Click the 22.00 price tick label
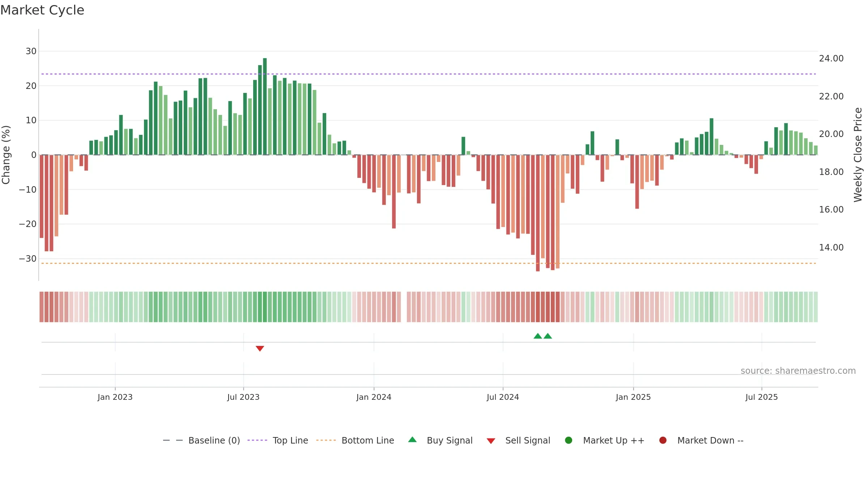 (831, 97)
